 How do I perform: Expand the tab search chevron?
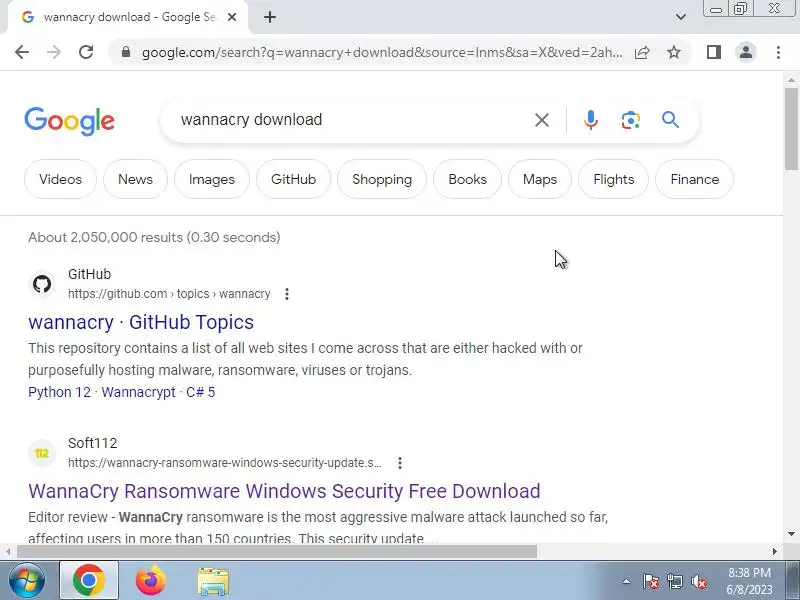[x=681, y=17]
